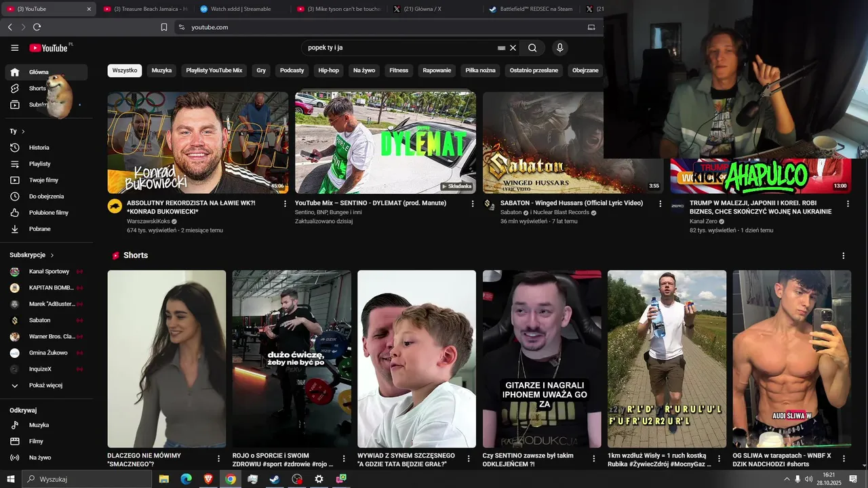The image size is (868, 488).
Task: Show hidden system tray icons
Action: pyautogui.click(x=787, y=479)
